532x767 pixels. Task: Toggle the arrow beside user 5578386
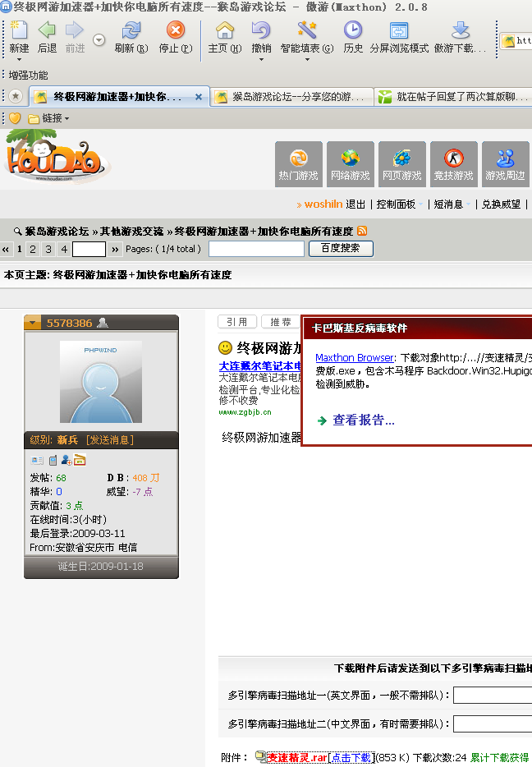[x=33, y=323]
